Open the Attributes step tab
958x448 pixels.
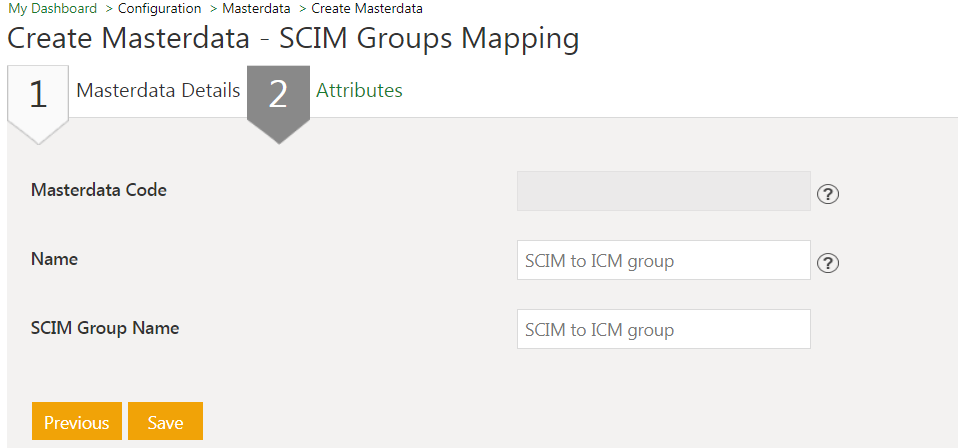coord(359,90)
